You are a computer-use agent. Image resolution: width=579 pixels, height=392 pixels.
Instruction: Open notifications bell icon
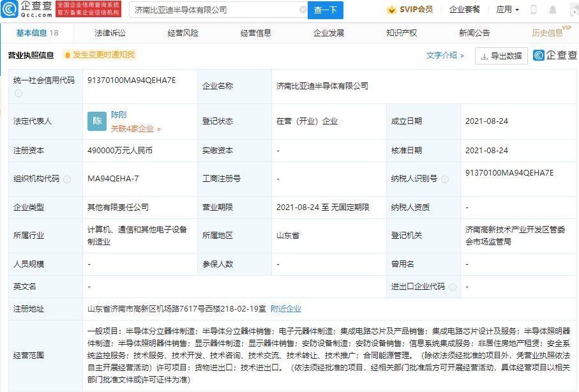click(x=552, y=10)
